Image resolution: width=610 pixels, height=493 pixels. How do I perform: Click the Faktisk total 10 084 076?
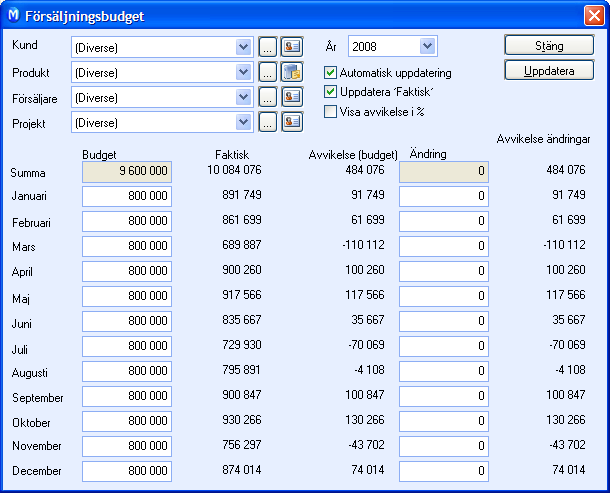coord(234,170)
